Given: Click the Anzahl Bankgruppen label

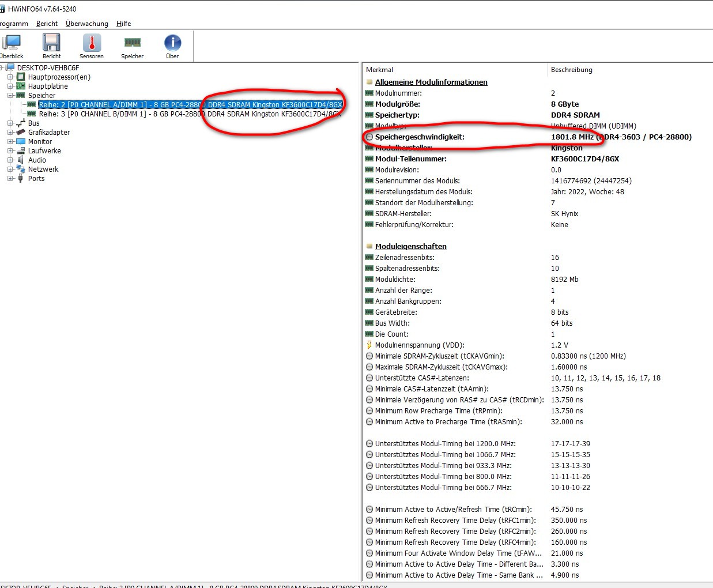Looking at the screenshot, I should [408, 301].
